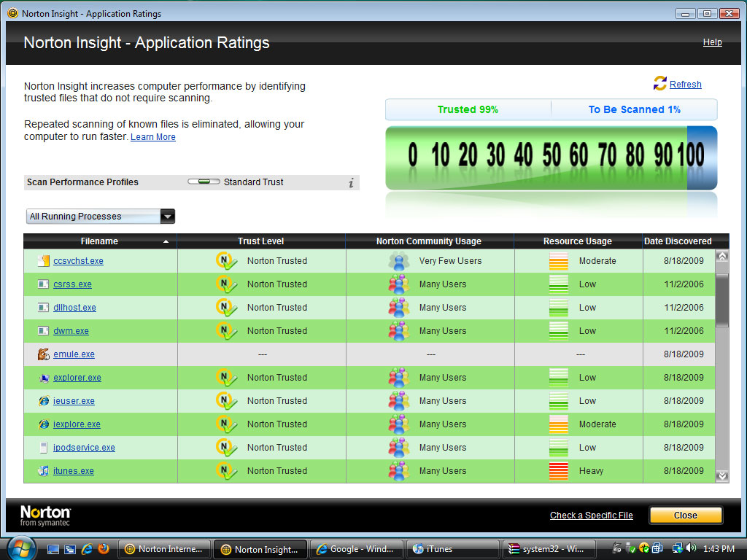The image size is (747, 560).
Task: Toggle the Standard Trust profile switch
Action: [x=204, y=182]
